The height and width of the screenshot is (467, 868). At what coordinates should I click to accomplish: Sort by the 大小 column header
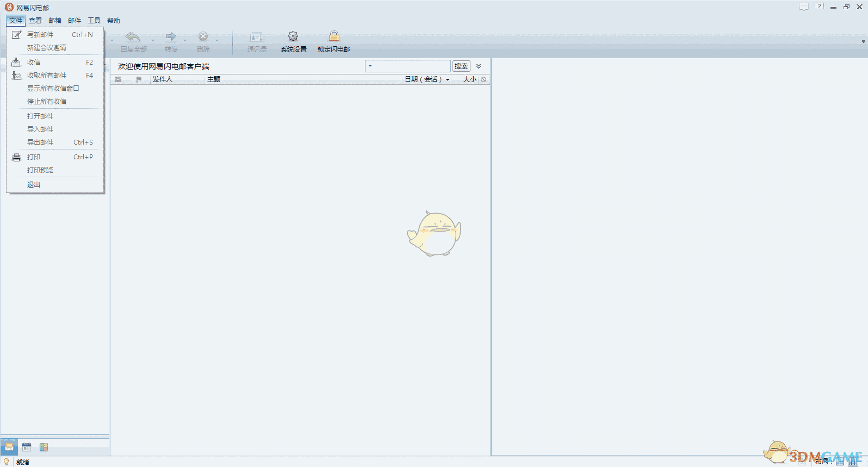pos(469,79)
